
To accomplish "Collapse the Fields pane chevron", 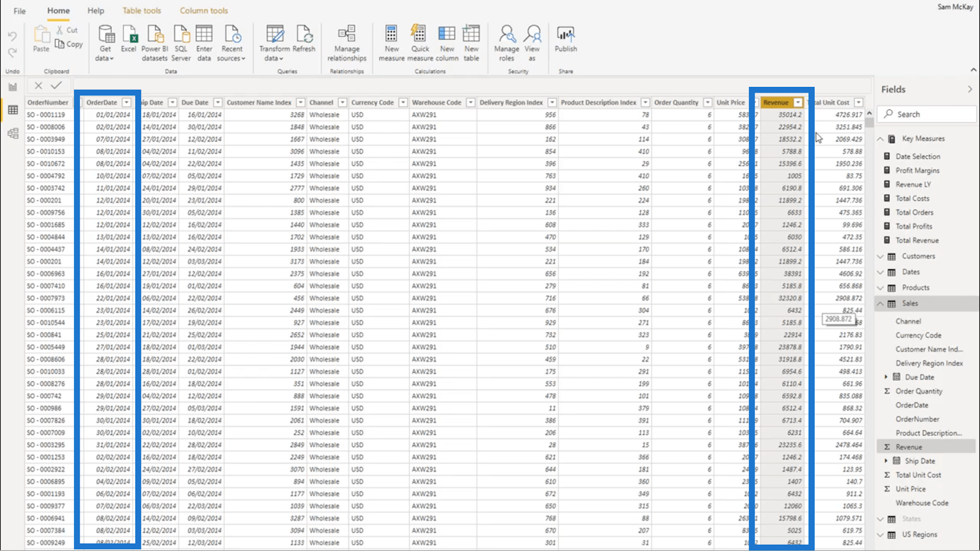I will (970, 89).
